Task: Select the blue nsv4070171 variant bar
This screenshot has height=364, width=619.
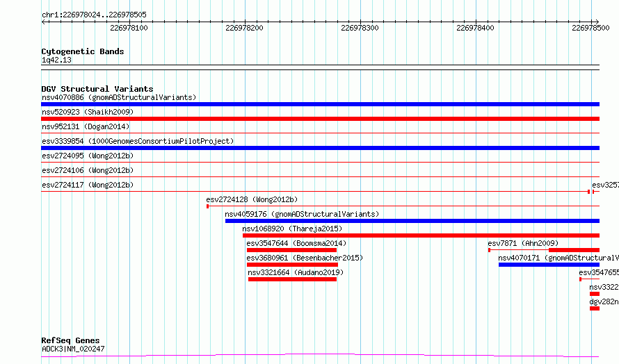Action: (x=549, y=265)
